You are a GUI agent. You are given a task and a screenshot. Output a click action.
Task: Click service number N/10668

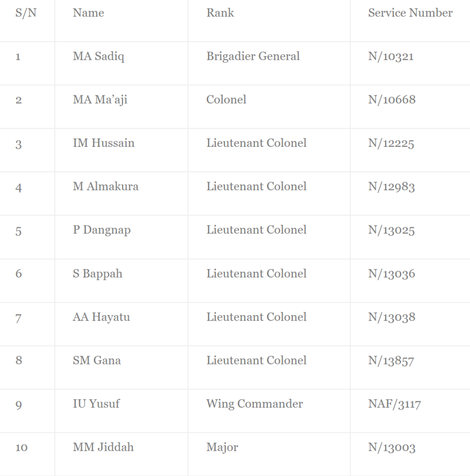[391, 99]
